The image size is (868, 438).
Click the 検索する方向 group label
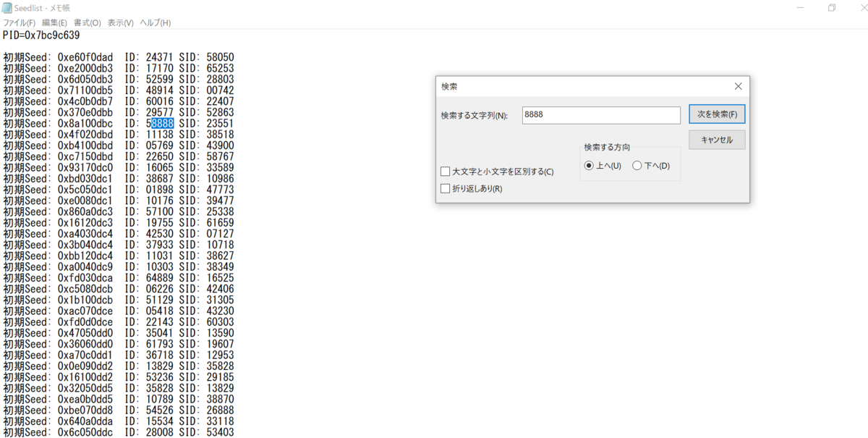point(607,147)
